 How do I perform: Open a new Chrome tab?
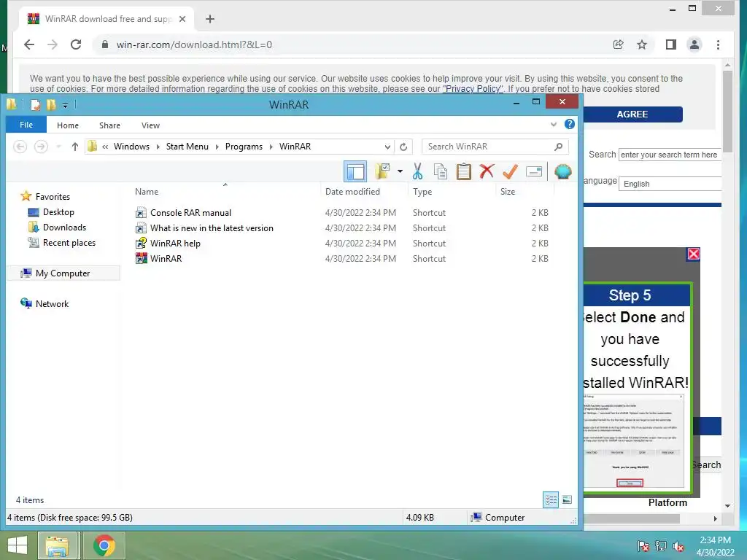pyautogui.click(x=209, y=19)
